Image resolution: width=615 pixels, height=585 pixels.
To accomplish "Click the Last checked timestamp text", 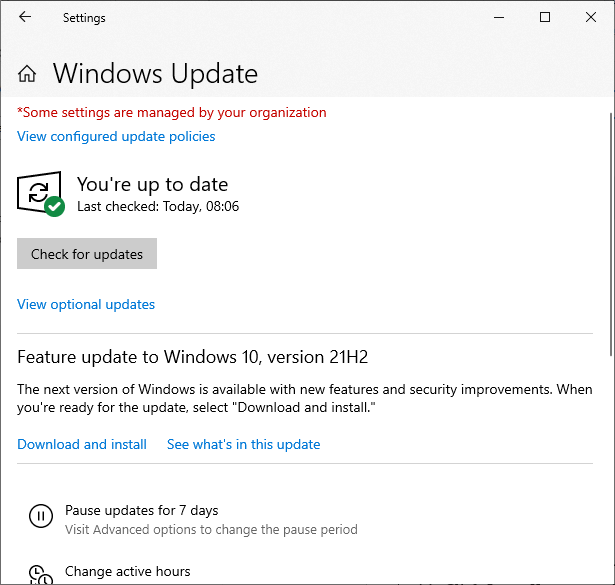I will point(158,207).
